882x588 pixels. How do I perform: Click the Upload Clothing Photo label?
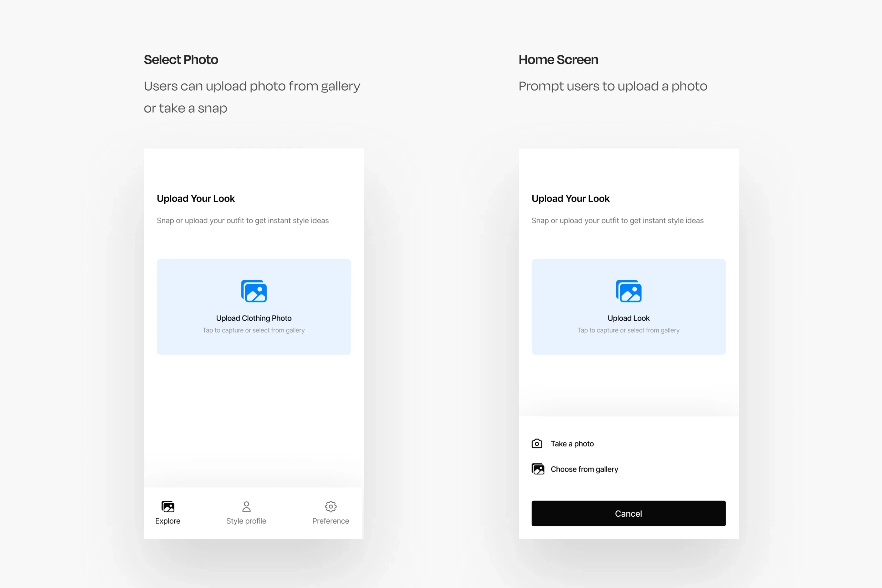coord(254,318)
